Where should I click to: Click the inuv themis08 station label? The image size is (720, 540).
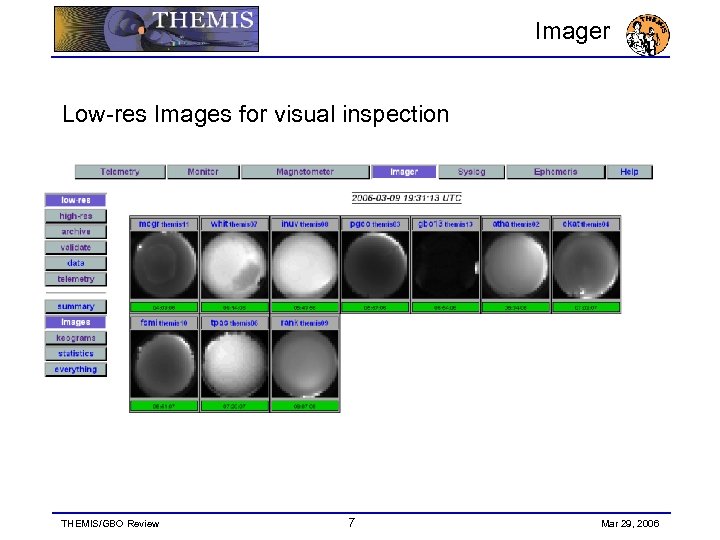305,224
